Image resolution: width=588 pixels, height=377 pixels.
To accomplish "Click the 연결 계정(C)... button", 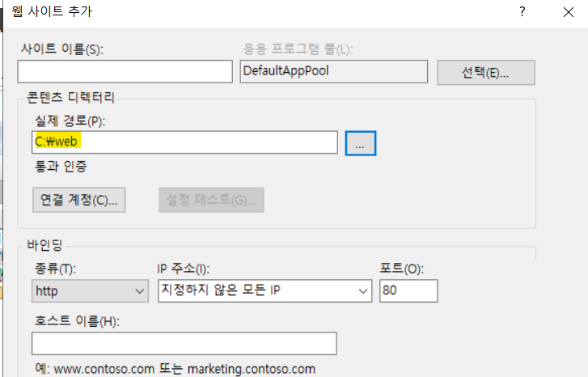I will 78,200.
